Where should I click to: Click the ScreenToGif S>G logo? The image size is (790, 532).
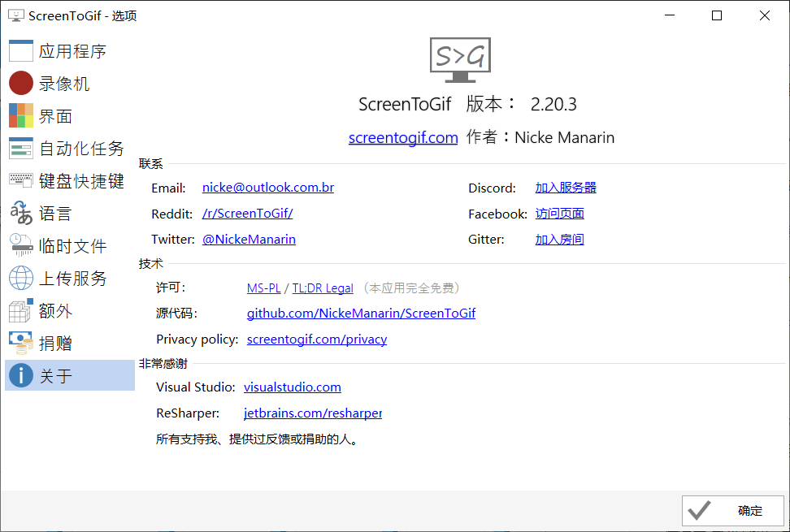pos(460,60)
